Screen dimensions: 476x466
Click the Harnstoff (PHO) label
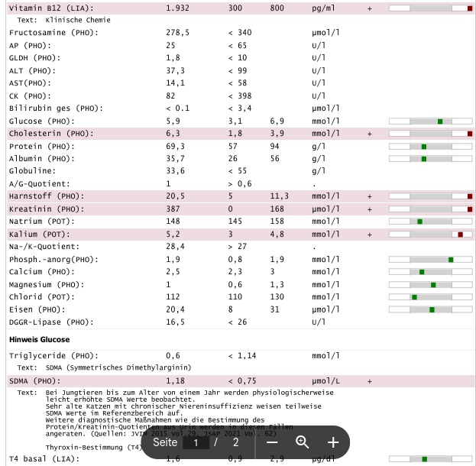pyautogui.click(x=47, y=196)
